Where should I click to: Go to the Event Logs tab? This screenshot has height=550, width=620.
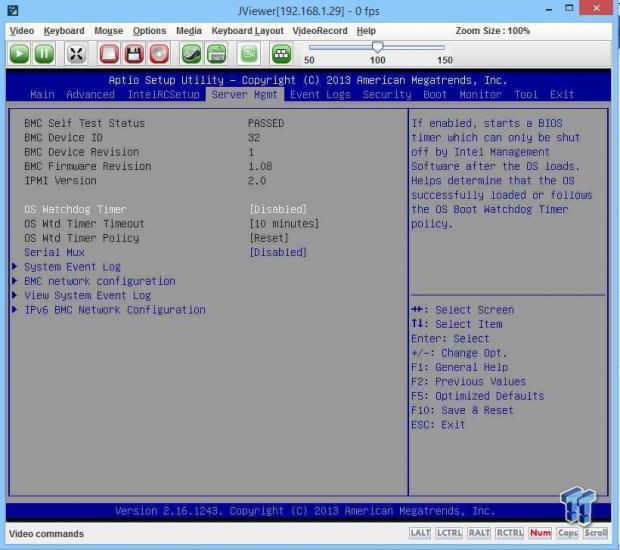[320, 95]
